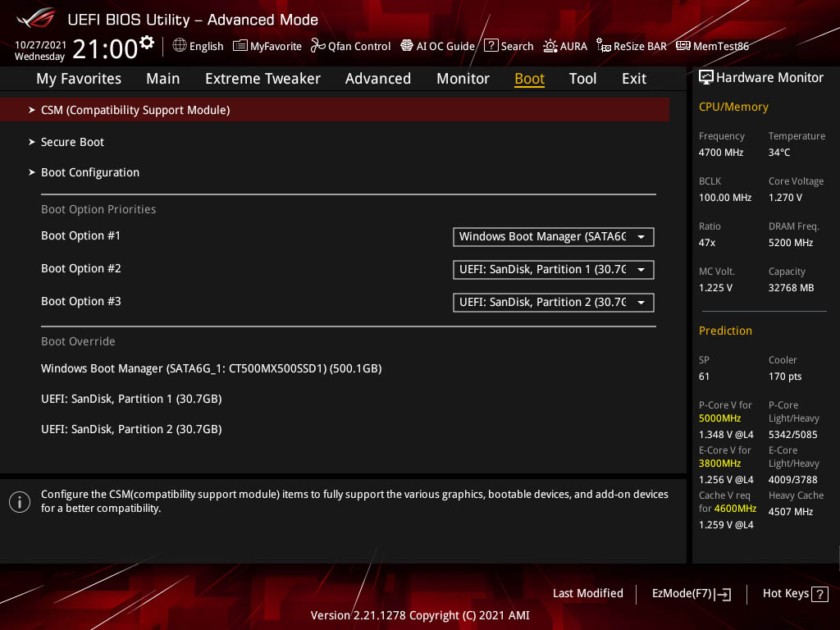
Task: Boot override from Windows Boot Manager
Action: [211, 368]
